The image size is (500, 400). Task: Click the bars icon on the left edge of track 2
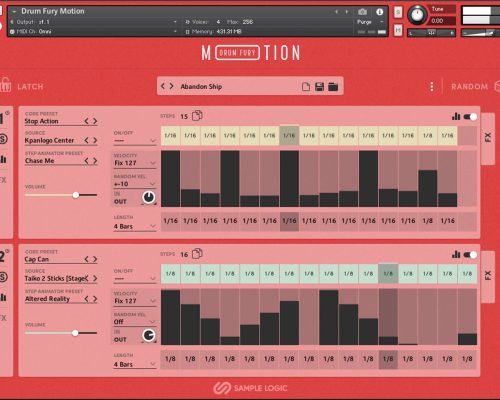click(3, 297)
